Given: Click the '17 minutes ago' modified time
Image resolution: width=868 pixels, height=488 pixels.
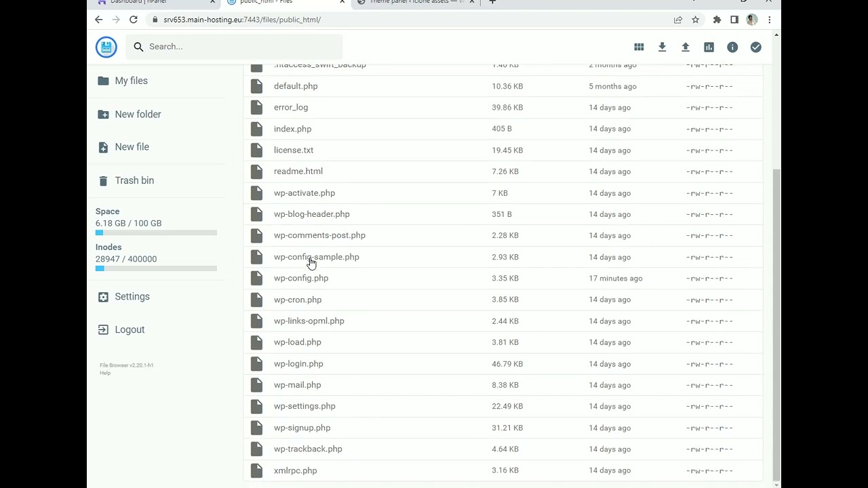Looking at the screenshot, I should coord(616,278).
